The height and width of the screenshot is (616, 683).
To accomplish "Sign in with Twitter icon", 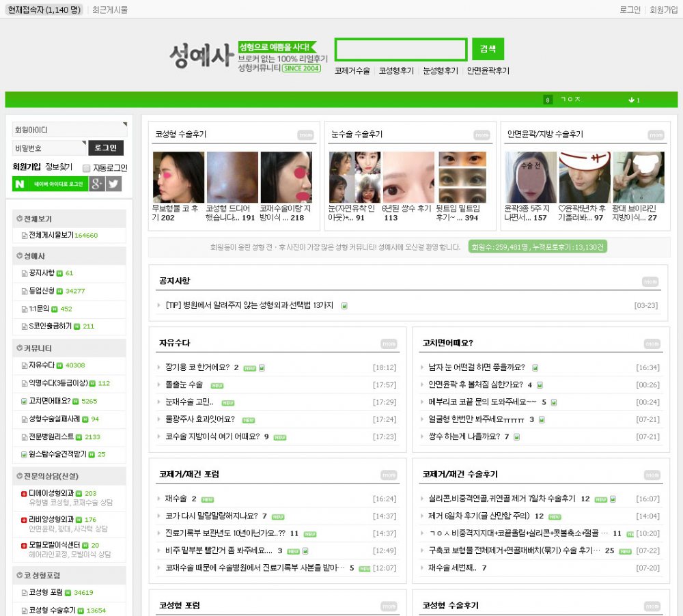I will point(113,184).
